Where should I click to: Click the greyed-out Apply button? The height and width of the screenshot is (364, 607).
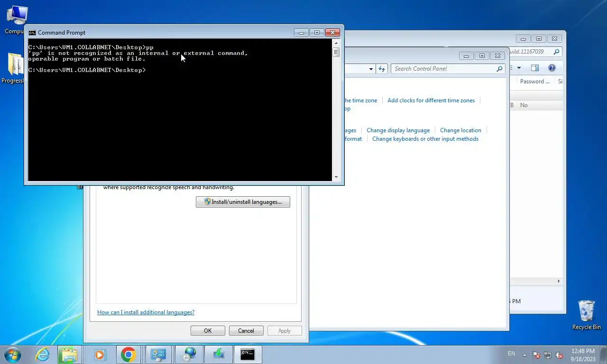pyautogui.click(x=285, y=331)
